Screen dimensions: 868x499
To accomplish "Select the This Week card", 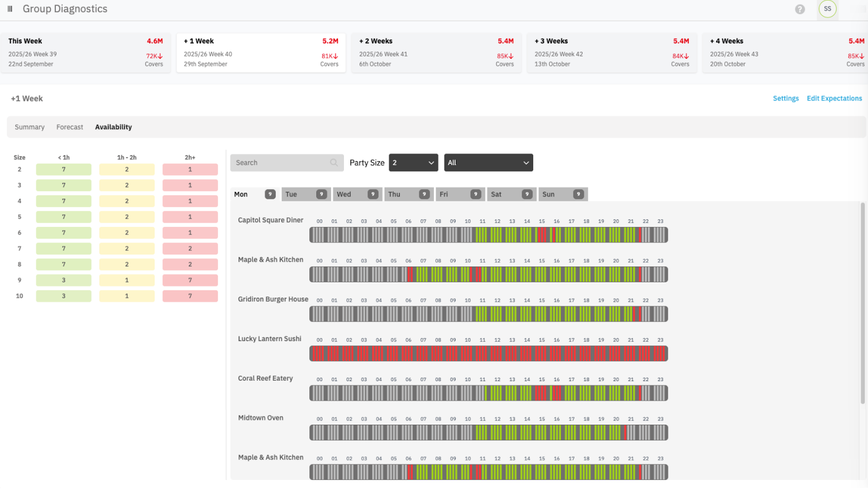I will click(85, 53).
